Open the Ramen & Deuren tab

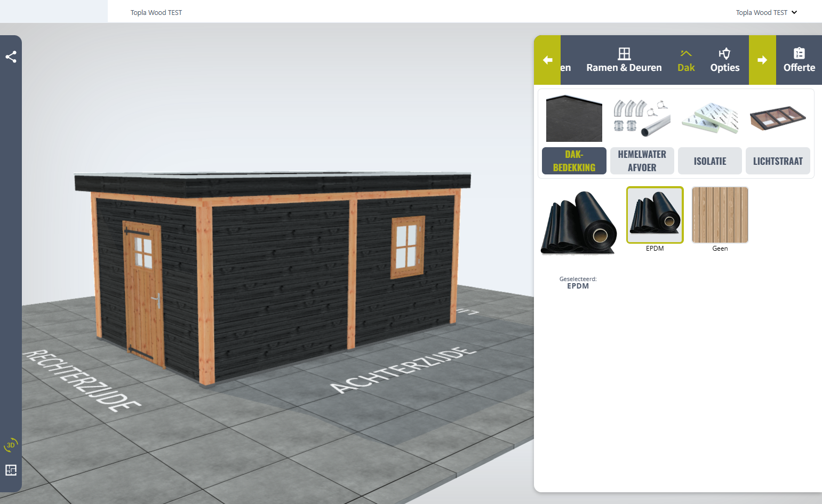[x=624, y=68]
